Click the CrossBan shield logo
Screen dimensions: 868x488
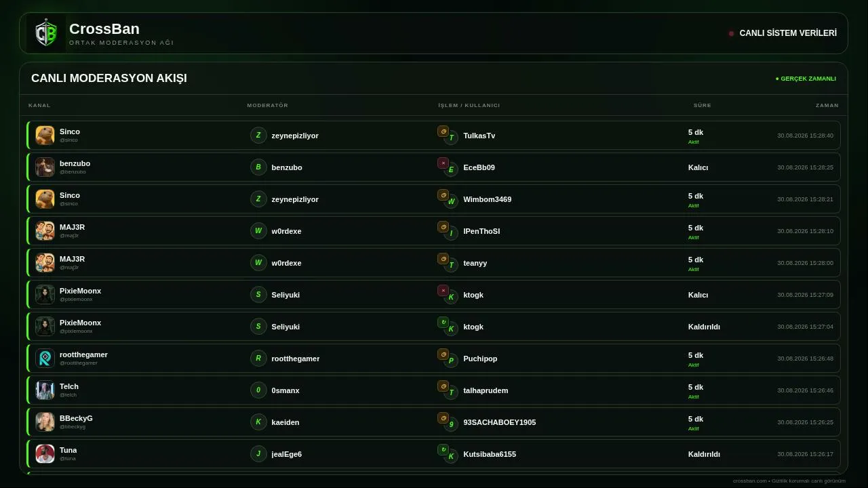46,33
